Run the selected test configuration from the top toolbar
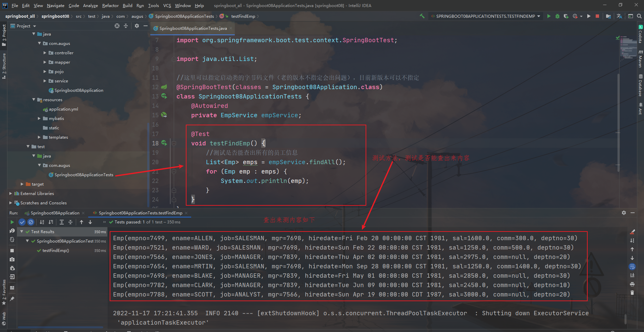The height and width of the screenshot is (332, 644). tap(549, 16)
